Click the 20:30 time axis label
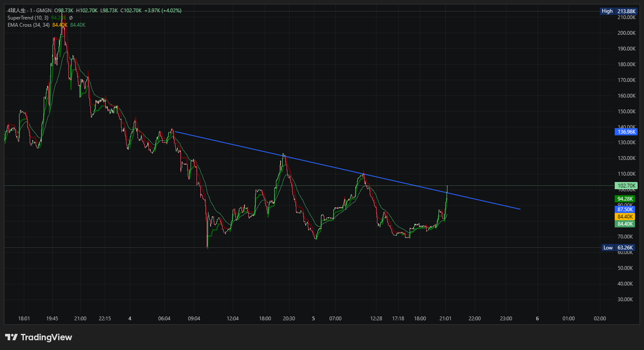Viewport: 644px width, 350px height. click(288, 318)
